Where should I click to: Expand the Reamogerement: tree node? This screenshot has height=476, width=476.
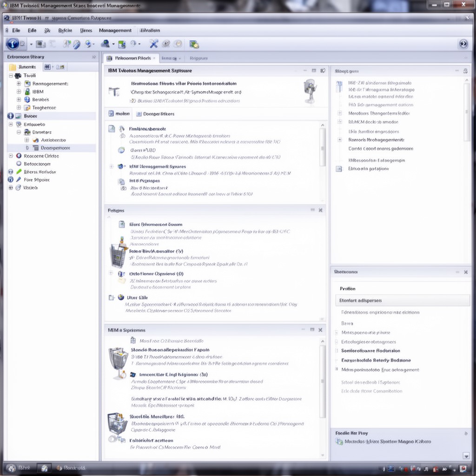click(19, 84)
